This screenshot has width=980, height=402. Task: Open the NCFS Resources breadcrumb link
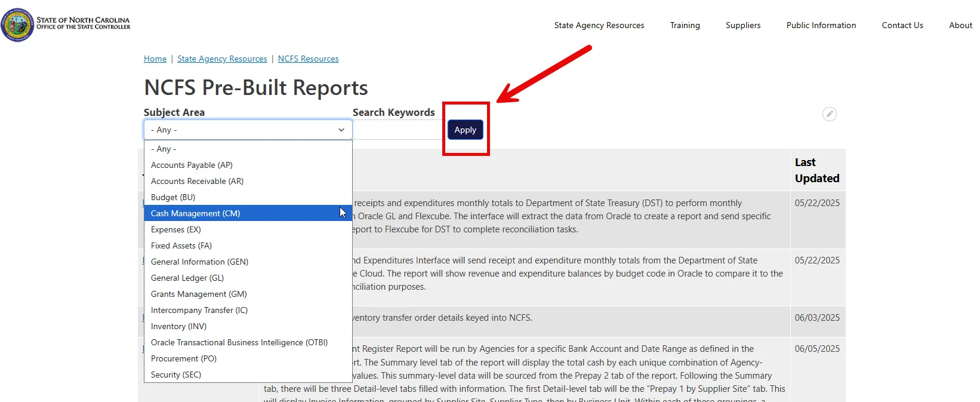(x=308, y=59)
